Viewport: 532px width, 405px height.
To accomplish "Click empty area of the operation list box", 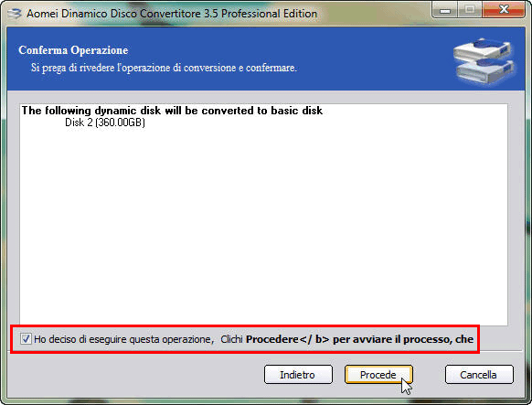I will click(263, 224).
